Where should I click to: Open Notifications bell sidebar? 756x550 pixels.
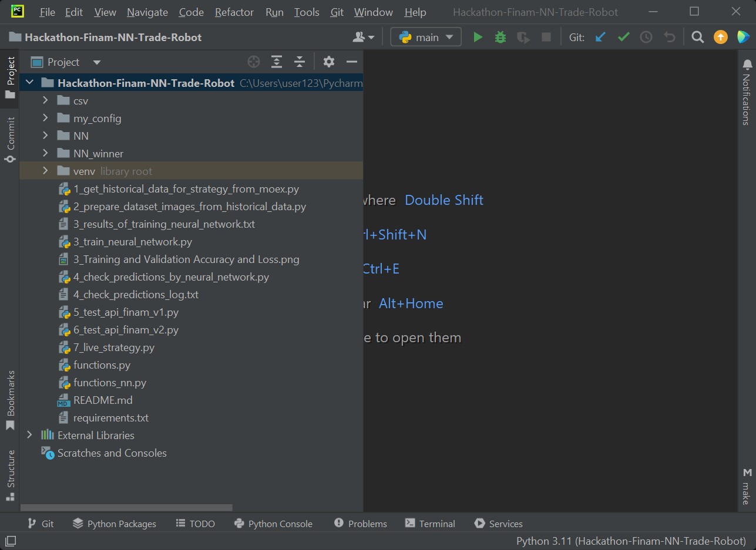pos(747,91)
